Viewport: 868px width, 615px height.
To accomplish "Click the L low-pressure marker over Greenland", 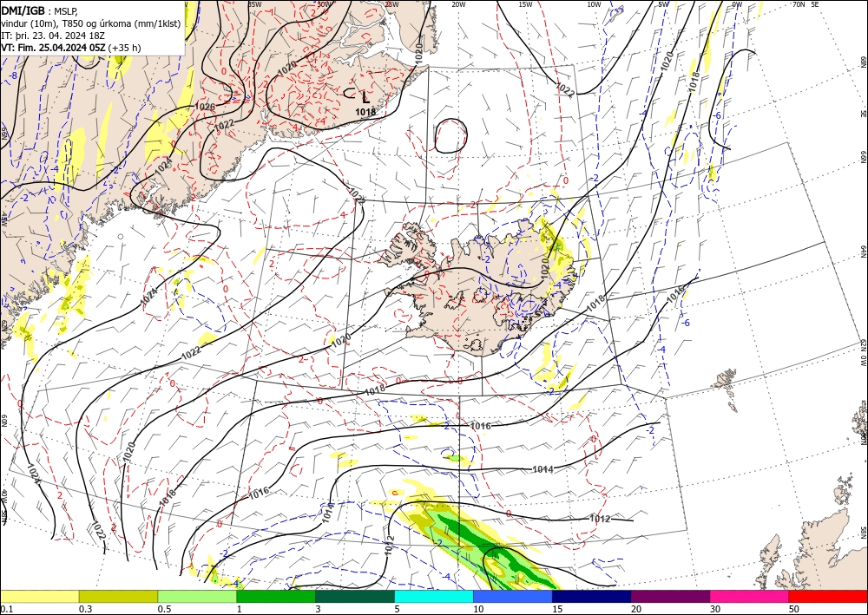I will click(365, 98).
